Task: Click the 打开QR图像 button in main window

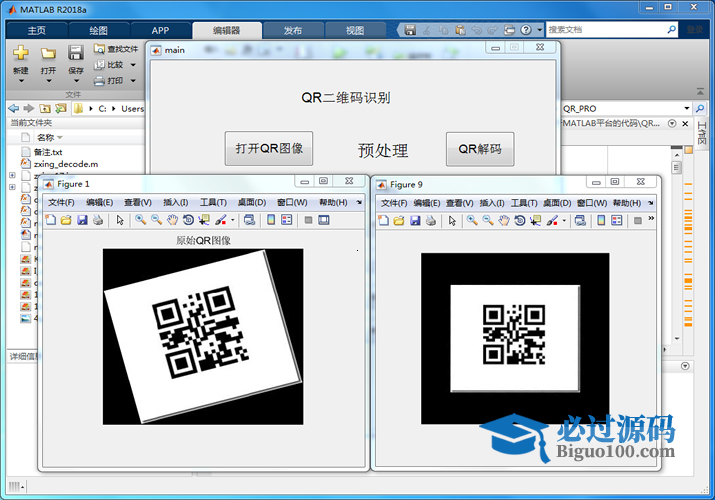Action: tap(269, 149)
